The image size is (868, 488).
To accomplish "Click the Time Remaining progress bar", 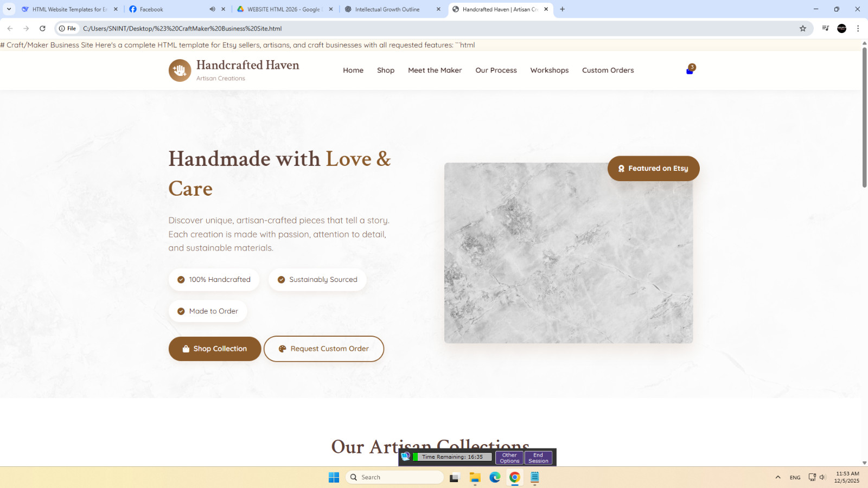I will [x=452, y=457].
